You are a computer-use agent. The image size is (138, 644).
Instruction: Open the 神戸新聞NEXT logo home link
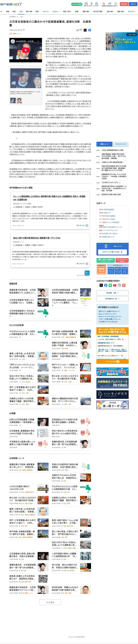click(11, 4)
